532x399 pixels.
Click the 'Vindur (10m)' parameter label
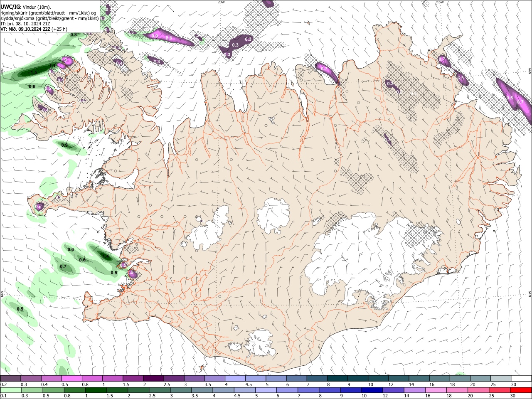[x=36, y=7]
